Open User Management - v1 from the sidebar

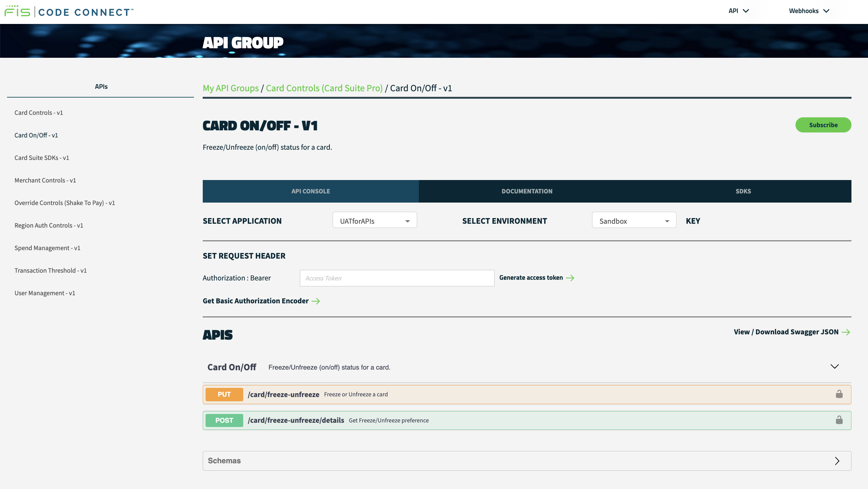pyautogui.click(x=45, y=293)
